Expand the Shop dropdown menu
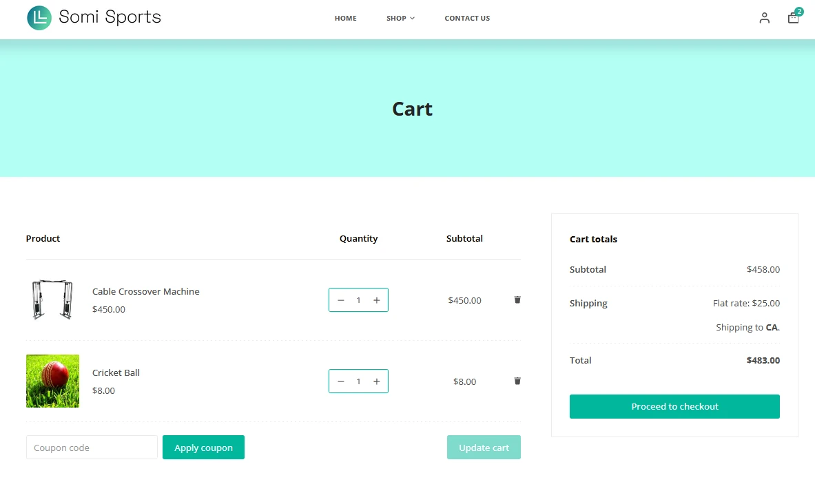815x504 pixels. [x=400, y=19]
